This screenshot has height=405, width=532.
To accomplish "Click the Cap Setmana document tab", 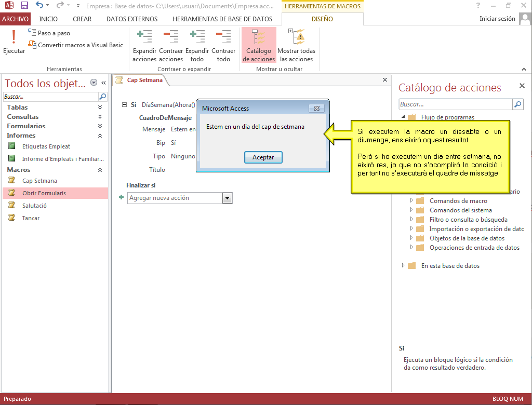I will click(x=140, y=80).
